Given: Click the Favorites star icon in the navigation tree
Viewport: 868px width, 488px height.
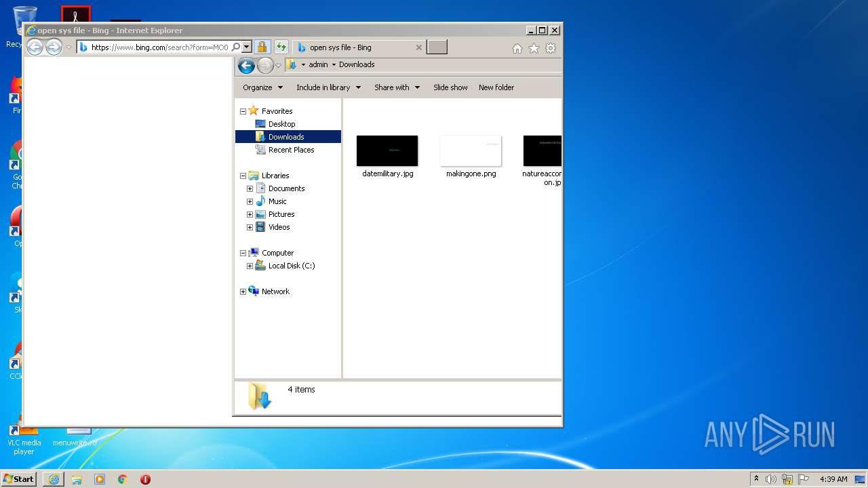Looking at the screenshot, I should click(254, 110).
